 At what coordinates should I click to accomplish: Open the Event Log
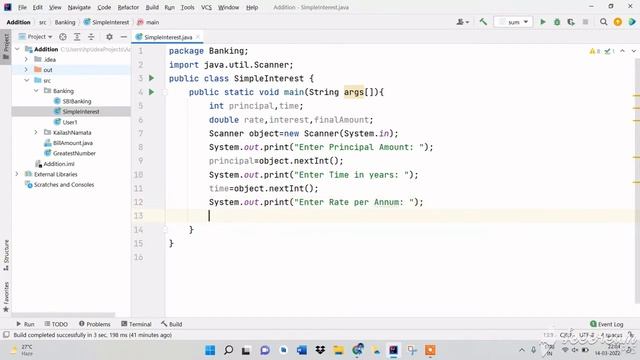(607, 324)
